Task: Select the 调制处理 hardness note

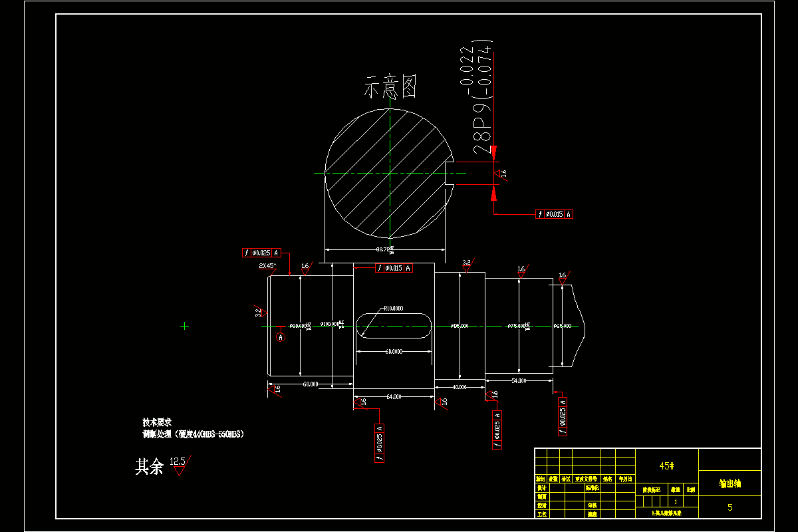Action: 194,434
